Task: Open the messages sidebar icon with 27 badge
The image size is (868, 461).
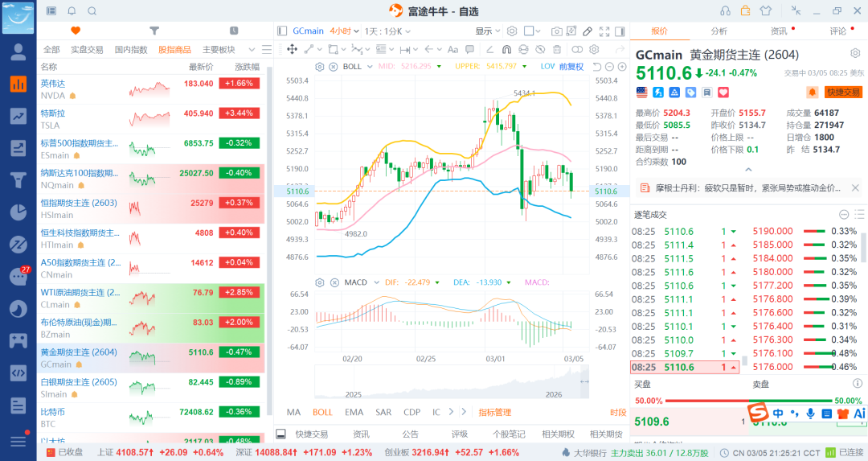Action: [x=18, y=276]
